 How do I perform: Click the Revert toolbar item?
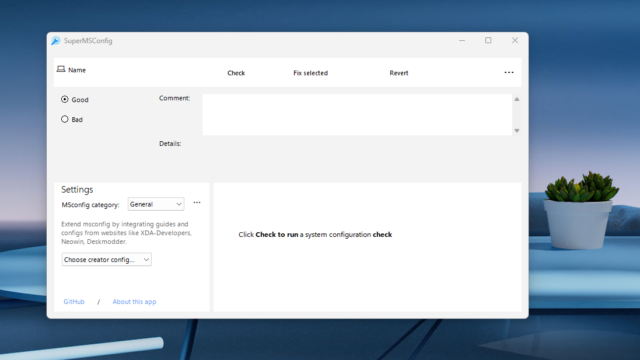[x=399, y=73]
